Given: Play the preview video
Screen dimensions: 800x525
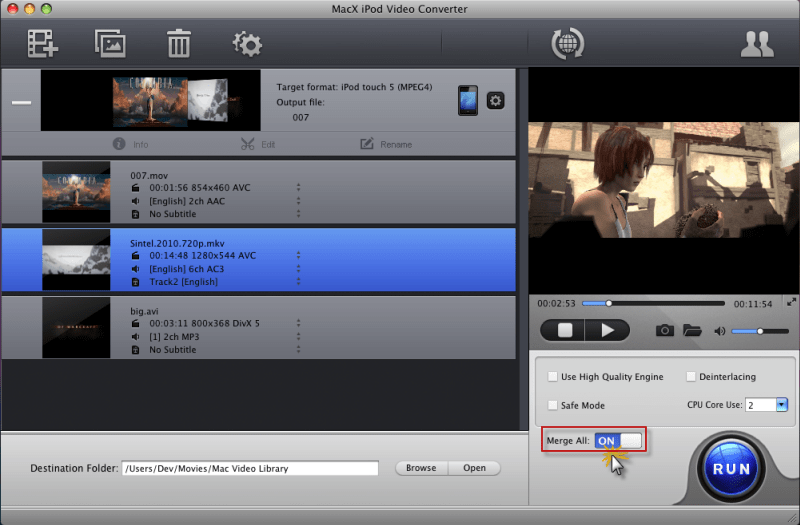Looking at the screenshot, I should pyautogui.click(x=607, y=331).
